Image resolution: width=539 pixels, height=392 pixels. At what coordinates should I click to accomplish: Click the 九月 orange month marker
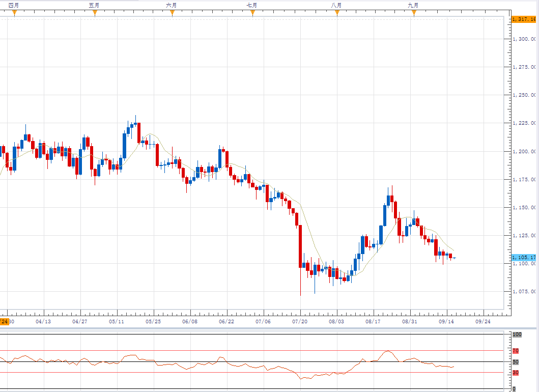pyautogui.click(x=414, y=13)
